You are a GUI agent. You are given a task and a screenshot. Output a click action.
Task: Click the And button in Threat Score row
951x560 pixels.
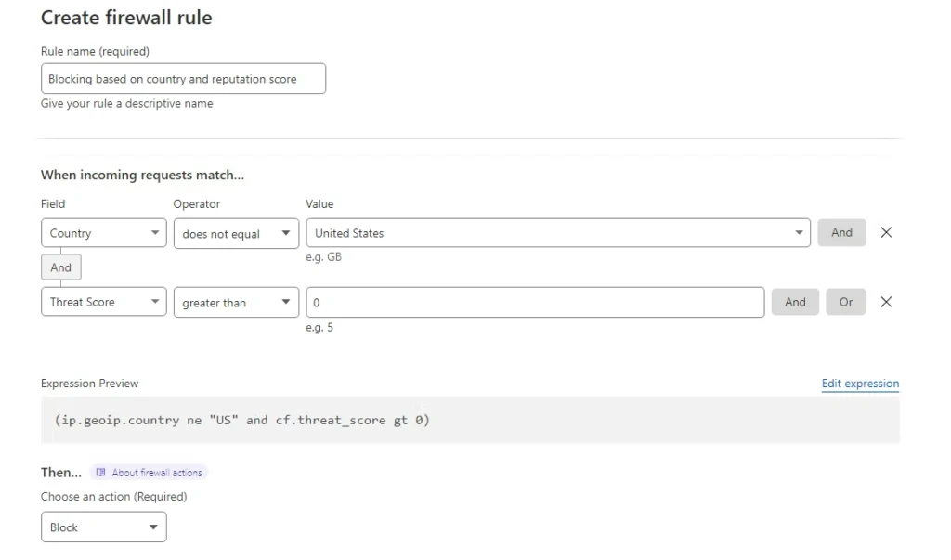click(795, 302)
